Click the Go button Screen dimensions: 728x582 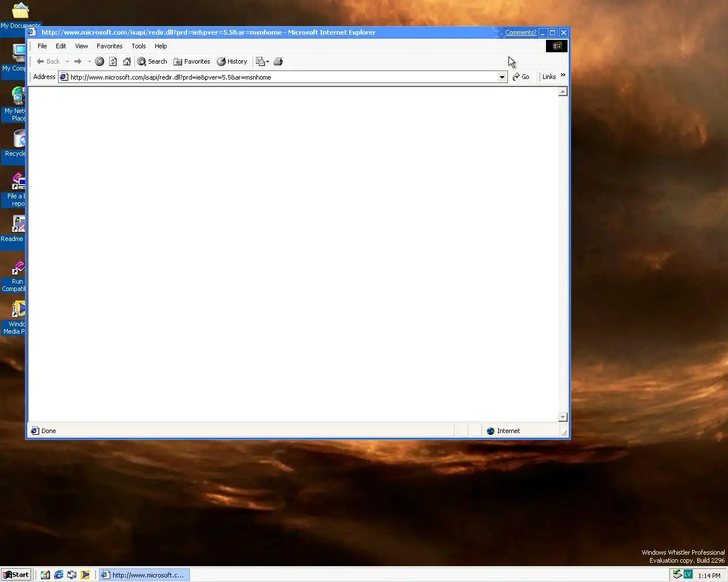click(521, 77)
